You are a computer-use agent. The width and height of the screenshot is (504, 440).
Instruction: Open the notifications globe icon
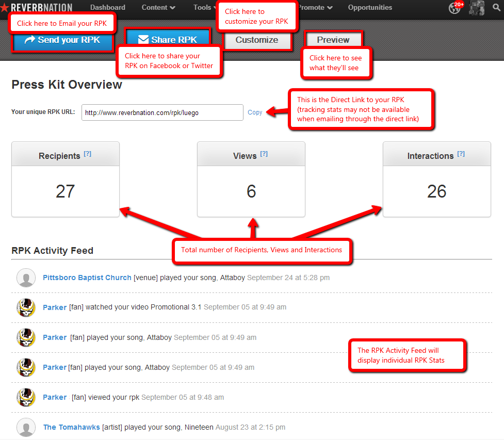click(x=454, y=8)
